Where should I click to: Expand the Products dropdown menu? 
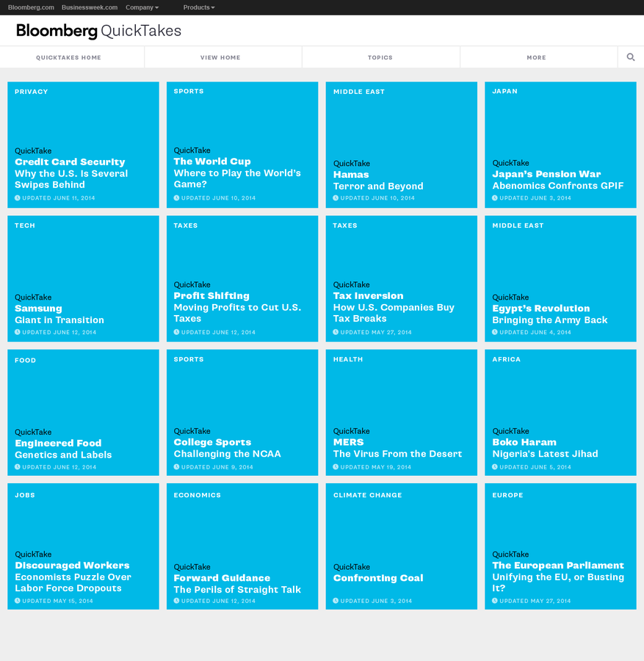pyautogui.click(x=199, y=7)
